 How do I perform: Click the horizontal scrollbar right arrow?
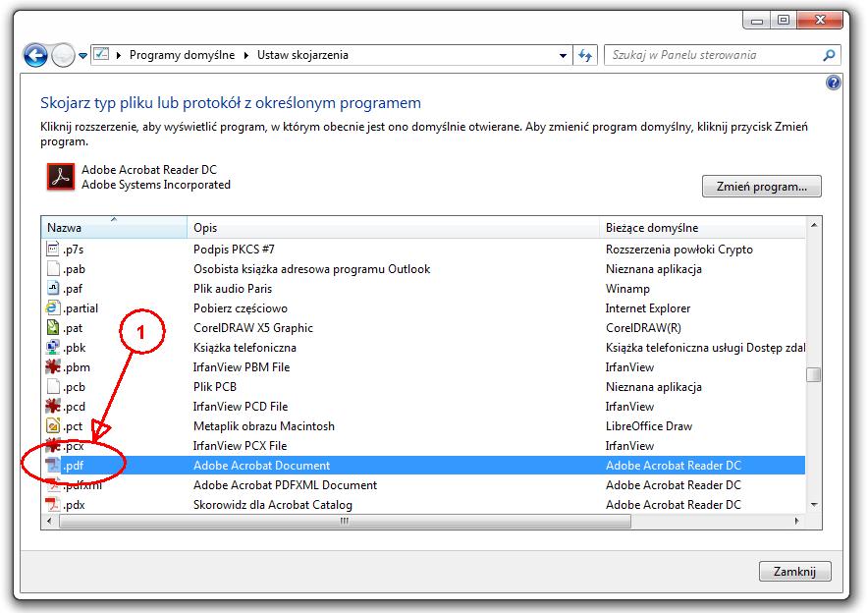(x=796, y=521)
